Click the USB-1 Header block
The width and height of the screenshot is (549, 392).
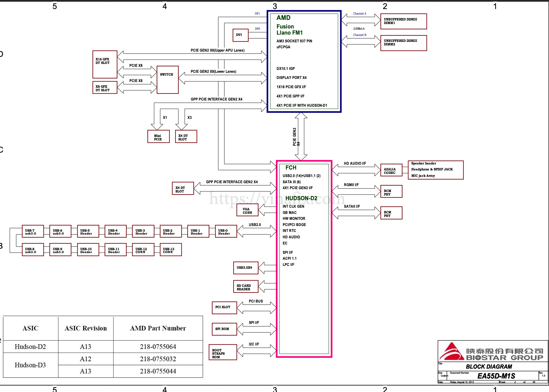tap(198, 231)
